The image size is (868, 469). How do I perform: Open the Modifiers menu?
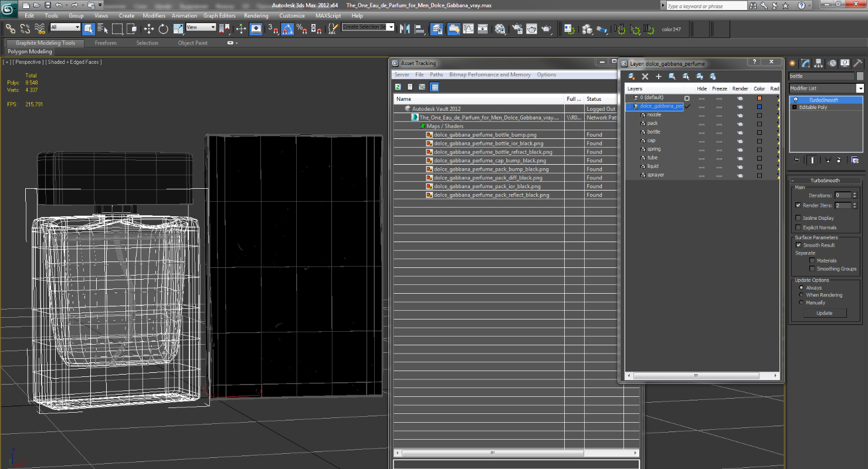[x=154, y=16]
